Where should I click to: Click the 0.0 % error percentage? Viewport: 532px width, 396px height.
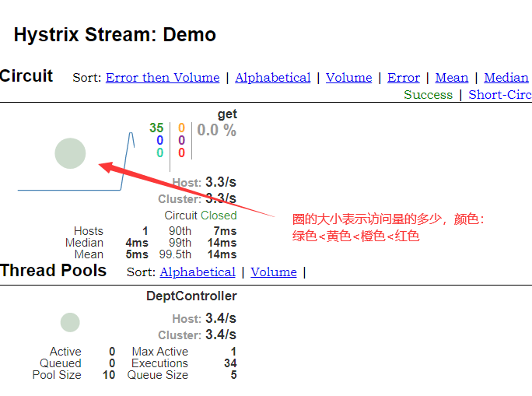click(x=216, y=130)
